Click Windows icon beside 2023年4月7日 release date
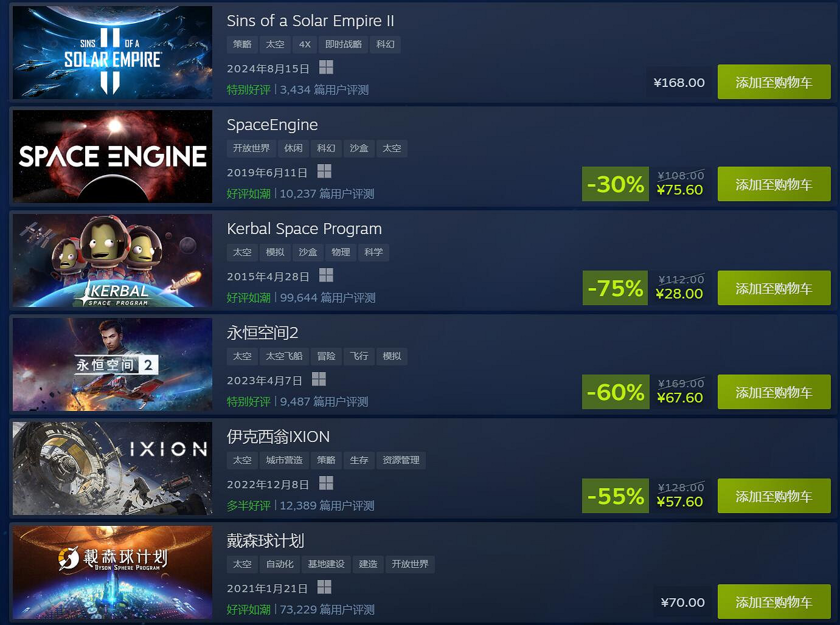Image resolution: width=840 pixels, height=625 pixels. click(x=319, y=379)
